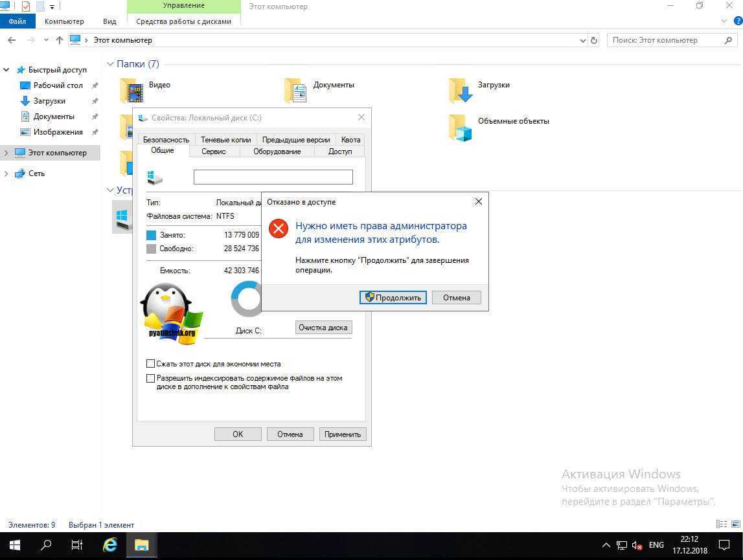Click the Управление contextual tab header

click(x=184, y=6)
